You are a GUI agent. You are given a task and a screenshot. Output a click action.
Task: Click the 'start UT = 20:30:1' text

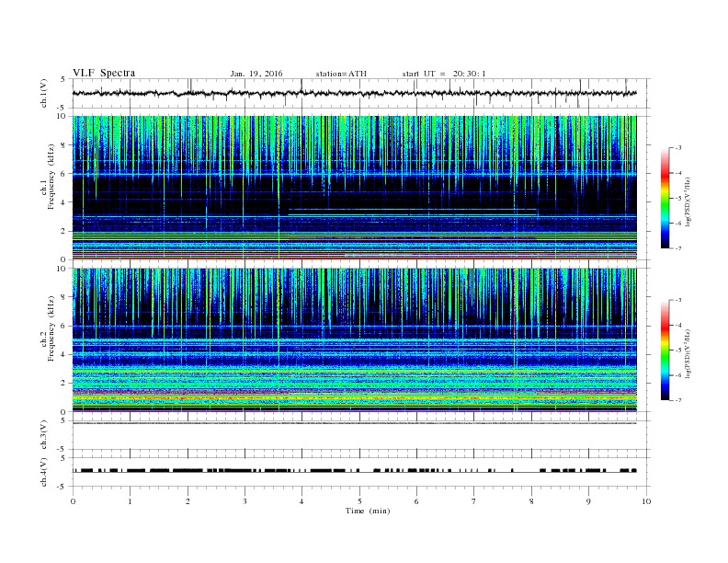tap(444, 74)
